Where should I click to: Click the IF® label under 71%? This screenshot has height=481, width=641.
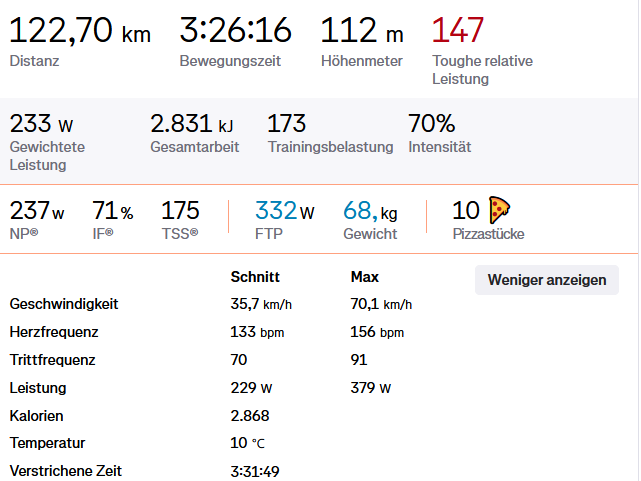pyautogui.click(x=103, y=234)
